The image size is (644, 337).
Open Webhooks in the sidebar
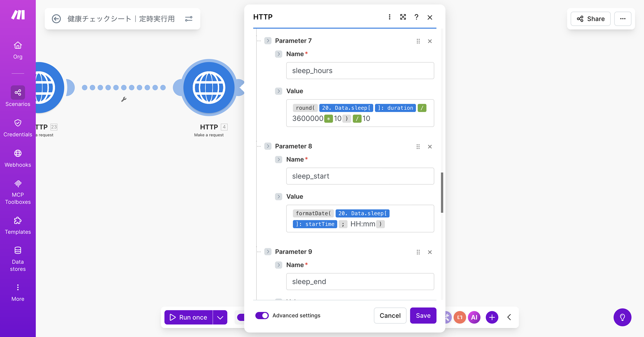pyautogui.click(x=18, y=158)
